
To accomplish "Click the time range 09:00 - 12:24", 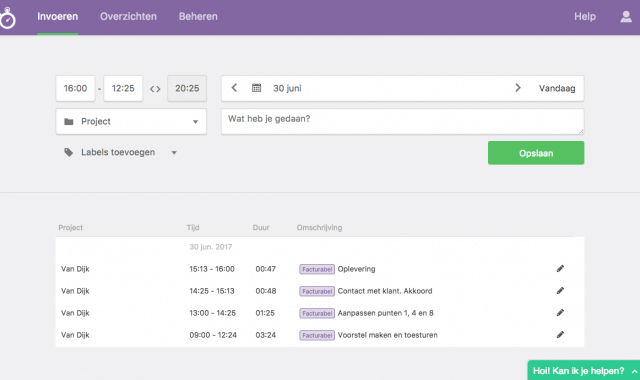I will pyautogui.click(x=213, y=335).
